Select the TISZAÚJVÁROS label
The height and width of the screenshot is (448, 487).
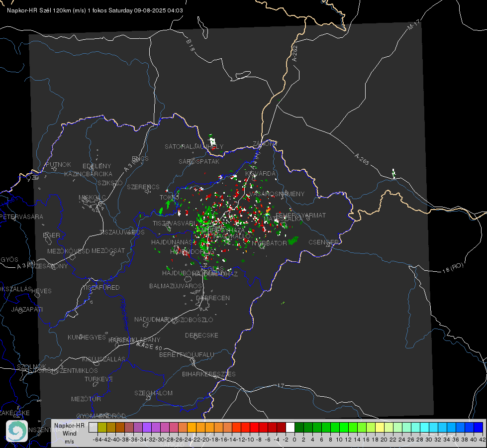122,232
